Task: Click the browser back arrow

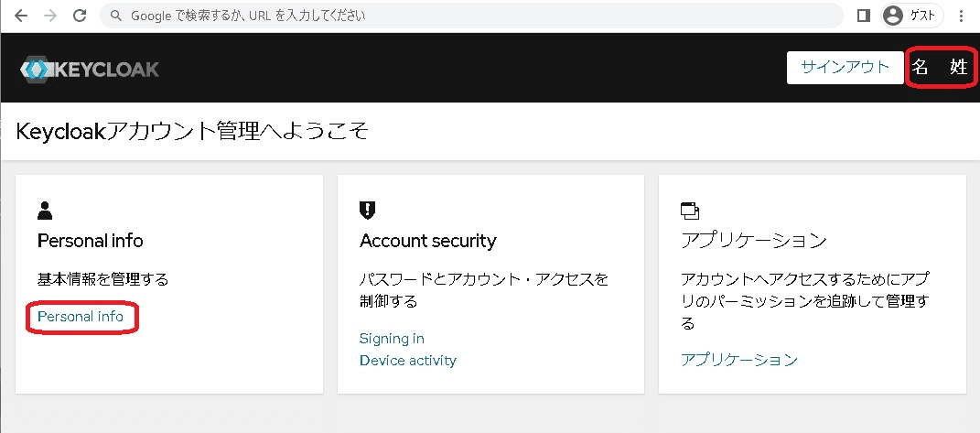Action: point(21,16)
